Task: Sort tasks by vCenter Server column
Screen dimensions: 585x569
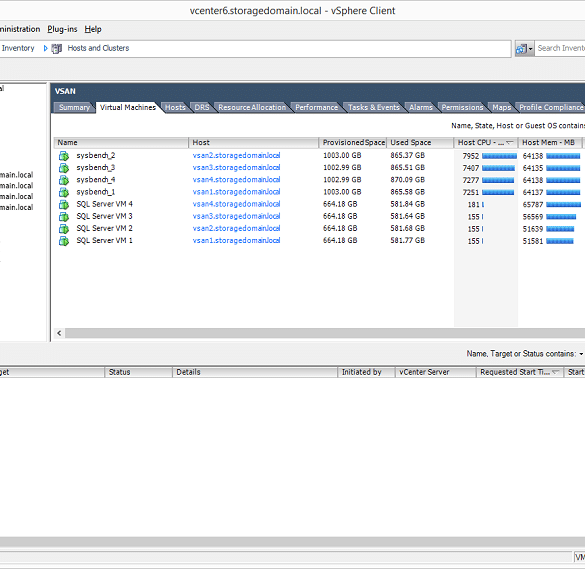Action: pos(436,372)
